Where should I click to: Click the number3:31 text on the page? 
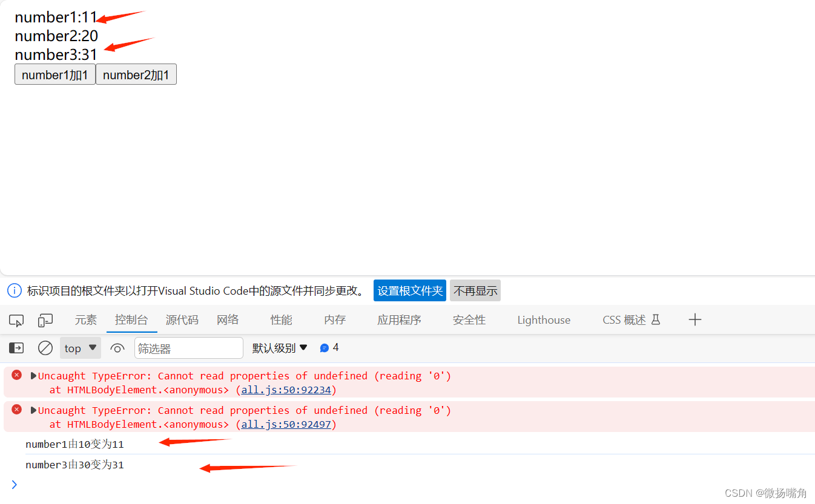tap(56, 54)
